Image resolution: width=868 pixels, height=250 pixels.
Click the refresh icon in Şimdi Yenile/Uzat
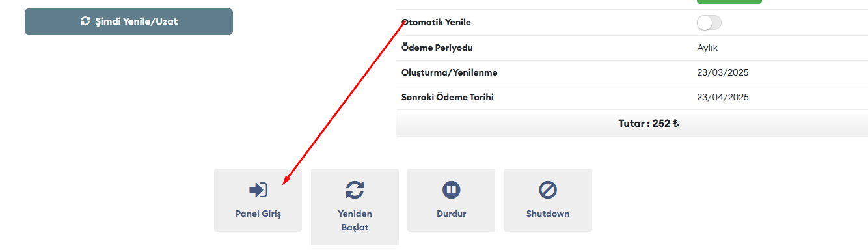click(x=85, y=21)
